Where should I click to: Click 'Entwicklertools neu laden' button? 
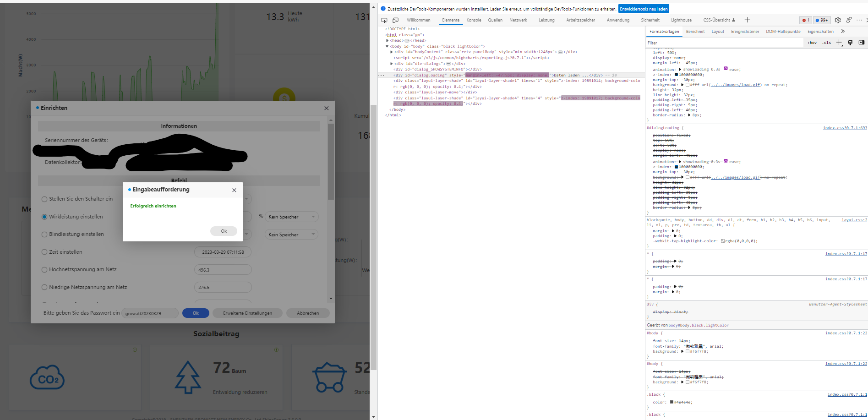point(644,9)
